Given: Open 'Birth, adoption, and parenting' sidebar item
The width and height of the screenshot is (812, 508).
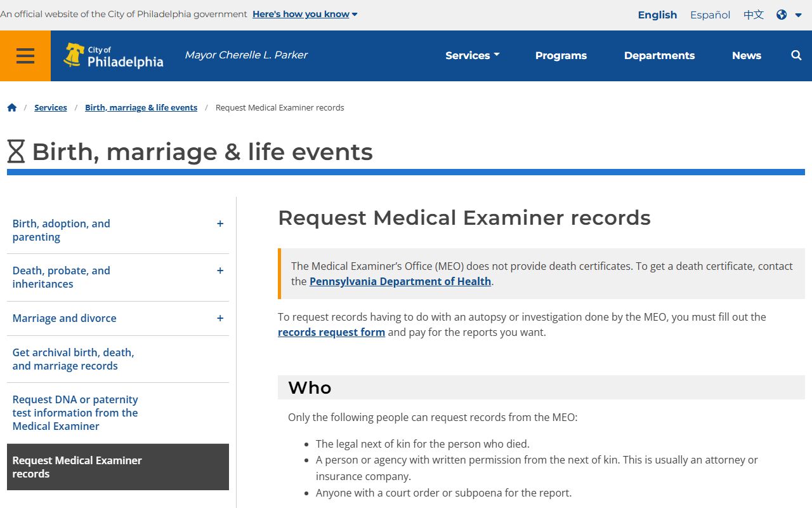Looking at the screenshot, I should [x=62, y=231].
